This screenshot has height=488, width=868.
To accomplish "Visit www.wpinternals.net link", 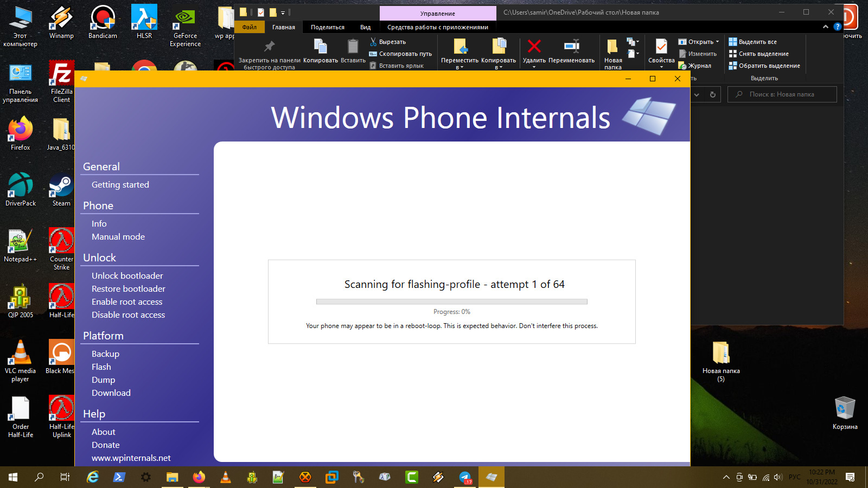I will (x=131, y=458).
